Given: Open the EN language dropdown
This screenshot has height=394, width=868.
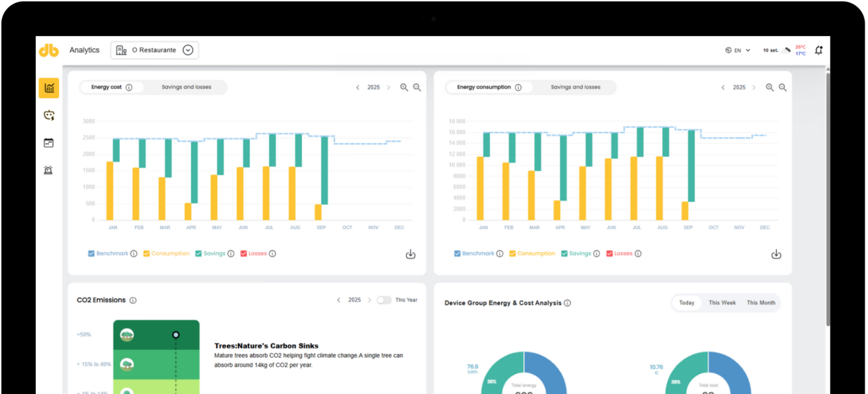Looking at the screenshot, I should click(738, 50).
